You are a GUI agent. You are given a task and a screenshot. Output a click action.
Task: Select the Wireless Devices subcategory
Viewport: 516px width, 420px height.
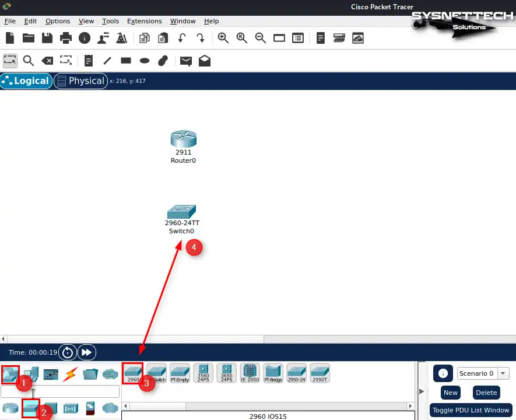pos(71,408)
